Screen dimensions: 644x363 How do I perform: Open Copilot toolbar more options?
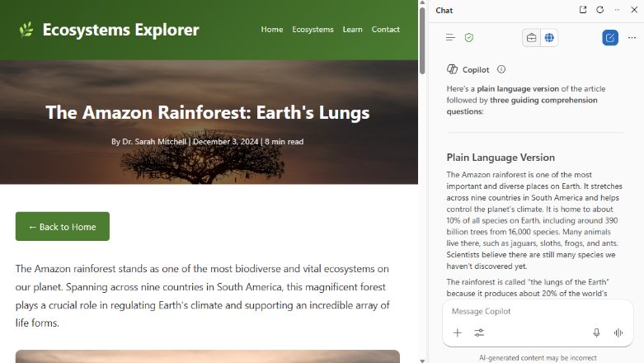click(632, 38)
